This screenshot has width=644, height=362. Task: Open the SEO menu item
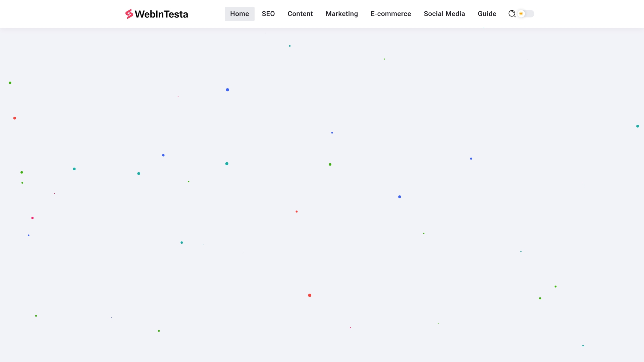click(268, 14)
